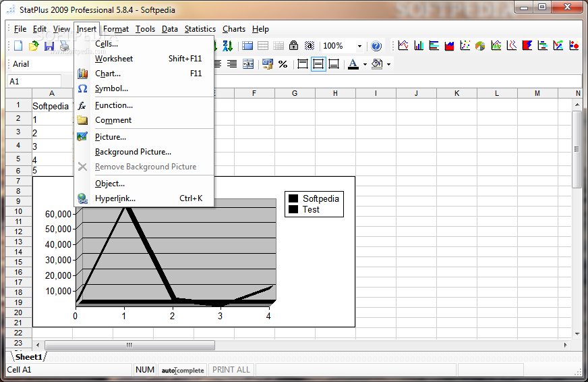Click the blue freeze panes table icon

click(x=247, y=46)
